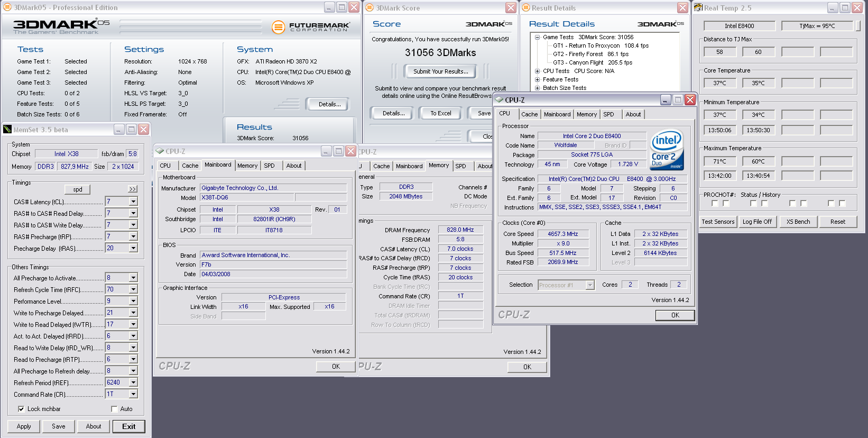Open the Write to Read Delayed (tWTR) dropdown
This screenshot has height=438, width=868.
click(133, 324)
